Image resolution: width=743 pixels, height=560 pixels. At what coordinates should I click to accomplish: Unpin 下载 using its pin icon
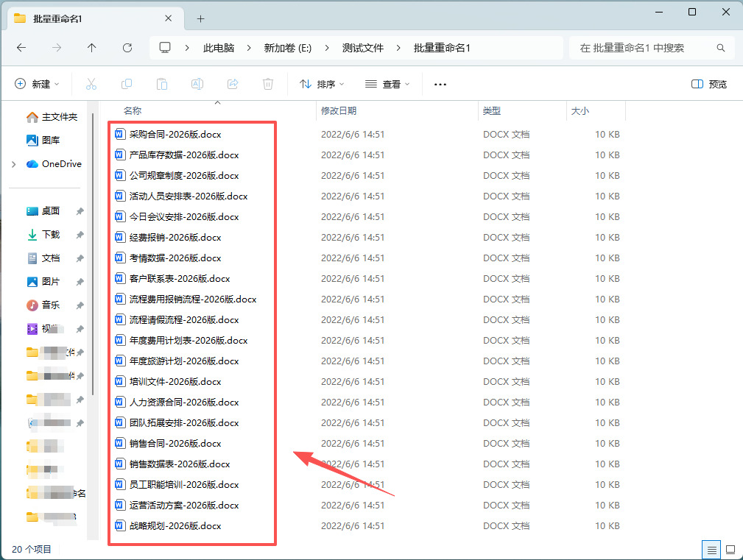coord(80,235)
